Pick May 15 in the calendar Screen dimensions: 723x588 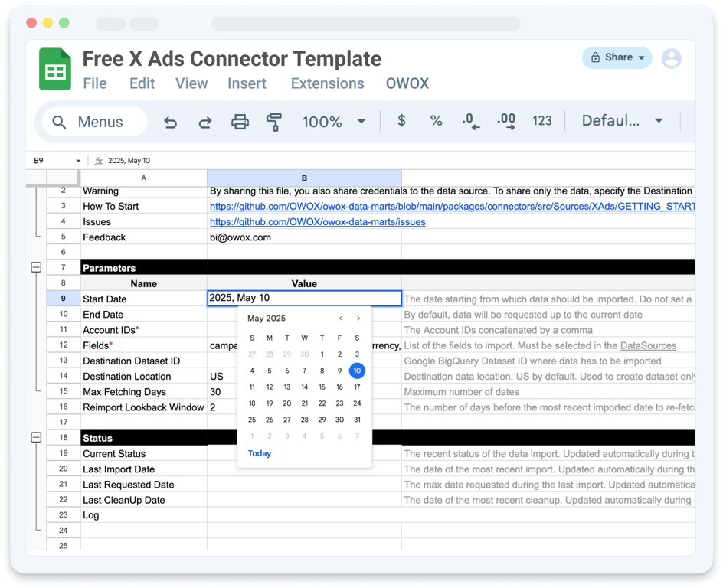(x=322, y=387)
